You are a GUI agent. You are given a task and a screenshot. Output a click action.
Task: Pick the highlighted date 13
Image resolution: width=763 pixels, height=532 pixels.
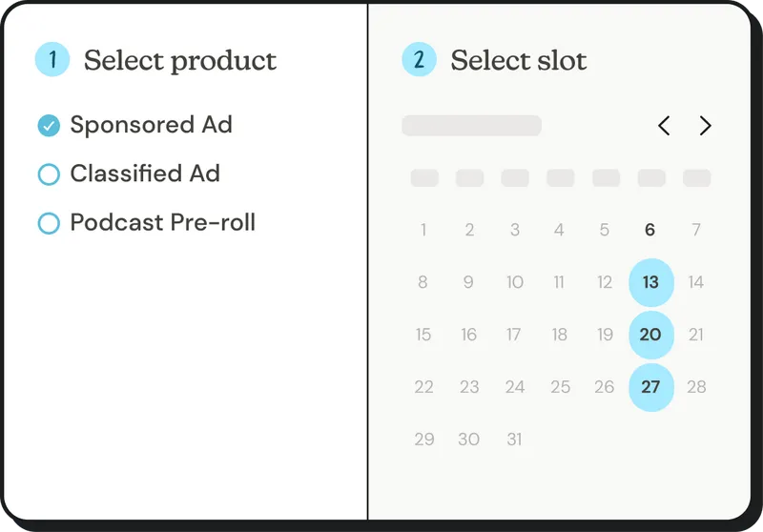click(650, 282)
